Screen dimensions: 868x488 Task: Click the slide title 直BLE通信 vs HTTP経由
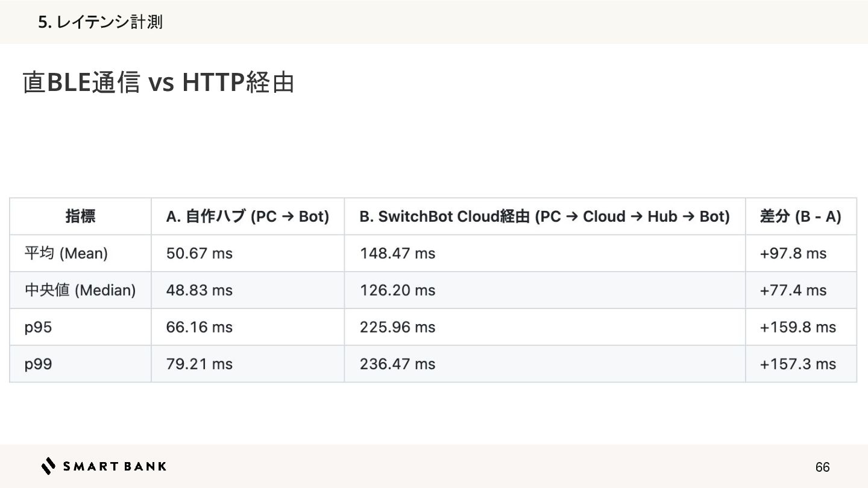(x=158, y=83)
